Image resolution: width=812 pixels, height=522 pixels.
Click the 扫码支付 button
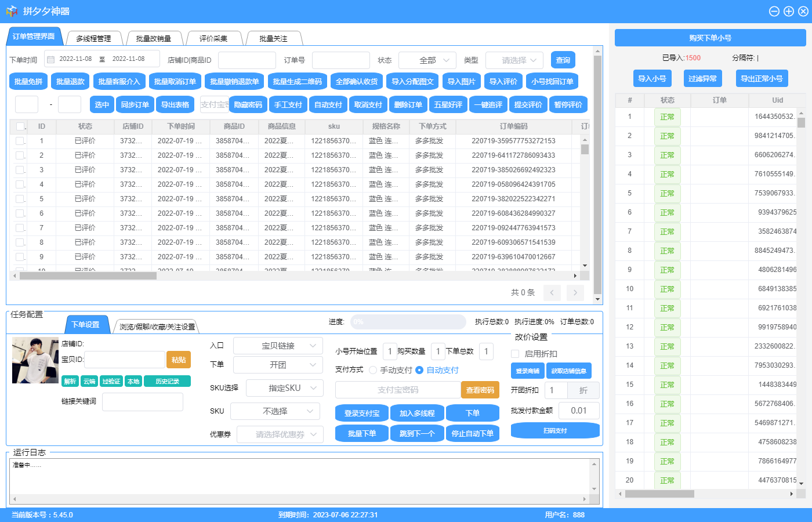[x=555, y=430]
